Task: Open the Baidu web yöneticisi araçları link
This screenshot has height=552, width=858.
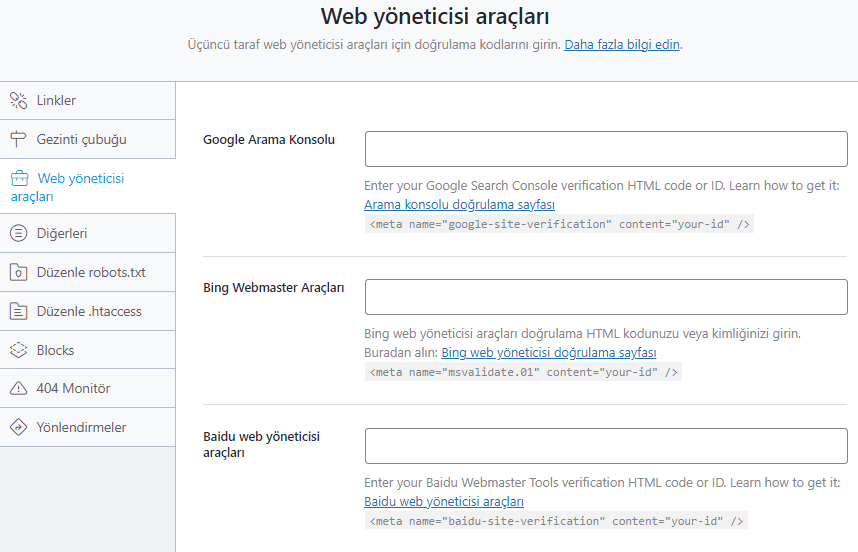Action: (443, 501)
